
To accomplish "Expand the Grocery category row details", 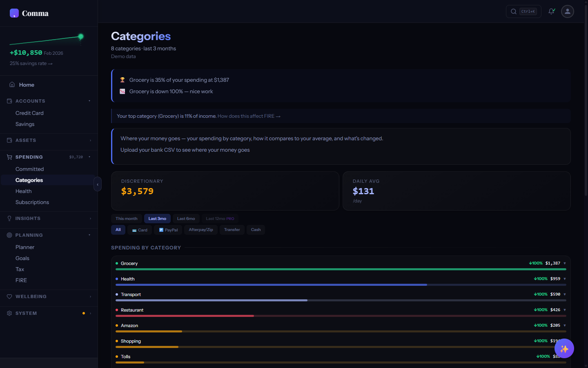I will click(x=565, y=263).
